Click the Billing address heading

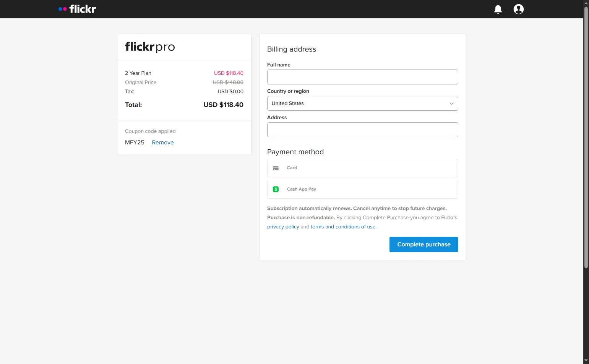[292, 49]
